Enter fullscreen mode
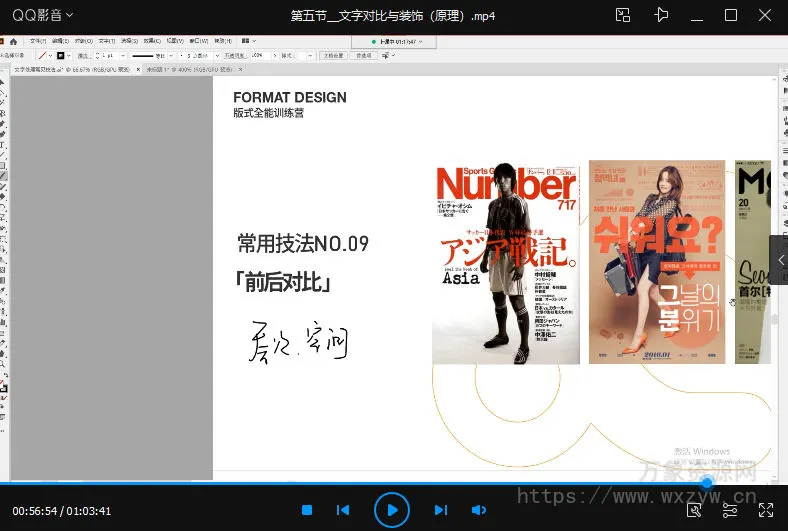788x531 pixels. [x=766, y=510]
